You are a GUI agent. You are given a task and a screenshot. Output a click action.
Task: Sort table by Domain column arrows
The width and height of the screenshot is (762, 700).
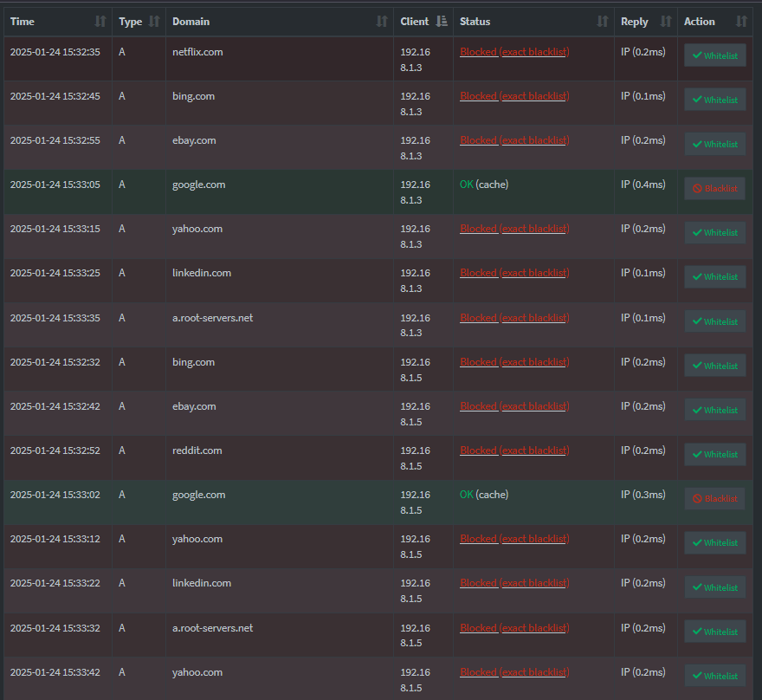(382, 22)
